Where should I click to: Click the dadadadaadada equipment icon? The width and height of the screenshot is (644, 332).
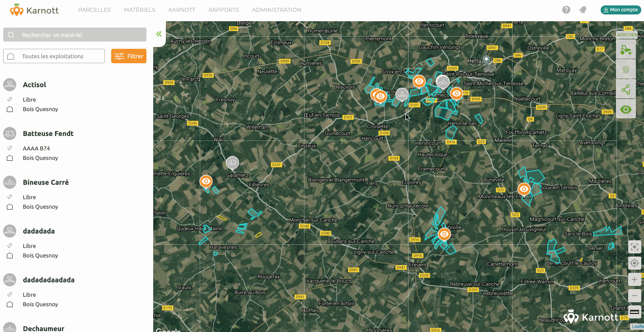click(9, 280)
